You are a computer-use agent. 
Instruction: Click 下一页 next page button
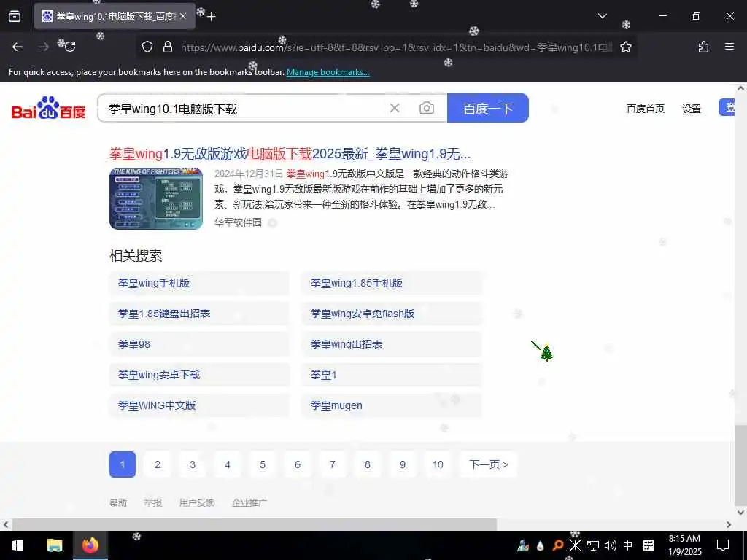click(x=488, y=464)
